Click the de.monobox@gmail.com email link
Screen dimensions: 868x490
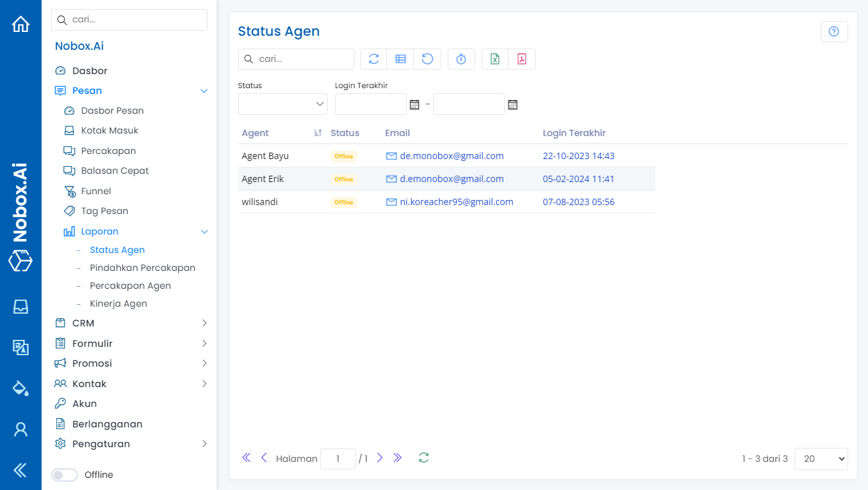tap(452, 156)
